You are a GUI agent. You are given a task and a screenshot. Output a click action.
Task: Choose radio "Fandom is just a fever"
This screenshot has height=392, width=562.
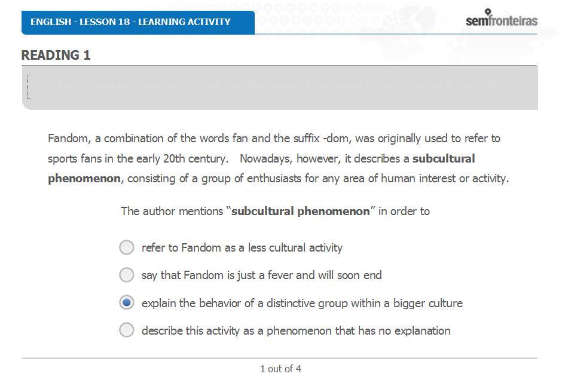pyautogui.click(x=127, y=275)
